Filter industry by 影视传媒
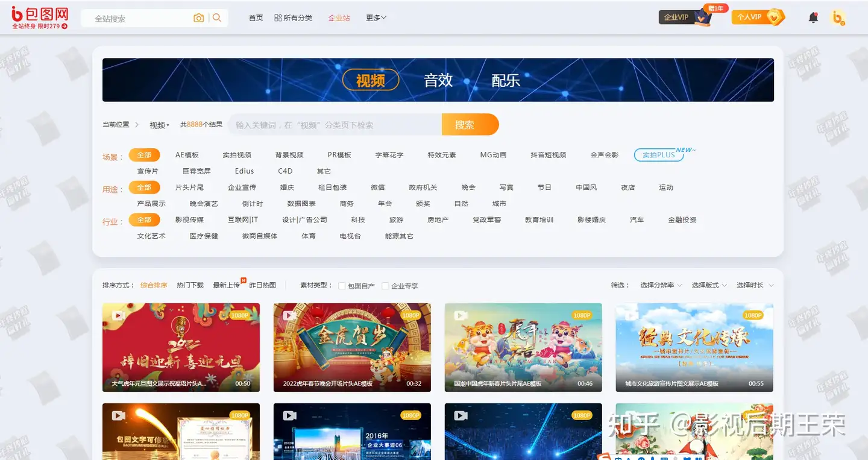The width and height of the screenshot is (868, 460). 189,220
